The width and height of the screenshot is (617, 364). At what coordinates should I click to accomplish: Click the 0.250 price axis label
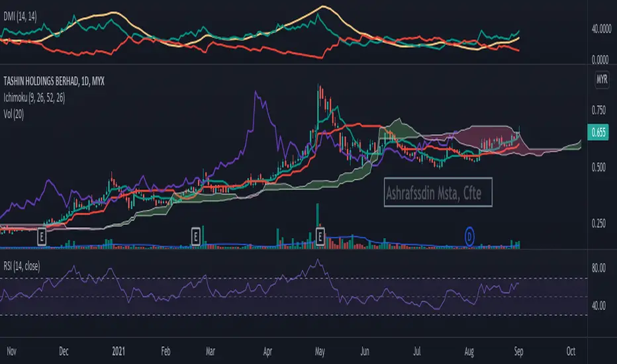click(x=598, y=224)
